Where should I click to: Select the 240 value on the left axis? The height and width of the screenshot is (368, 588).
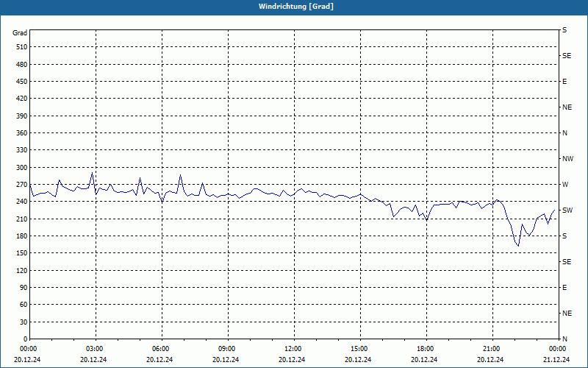point(22,202)
